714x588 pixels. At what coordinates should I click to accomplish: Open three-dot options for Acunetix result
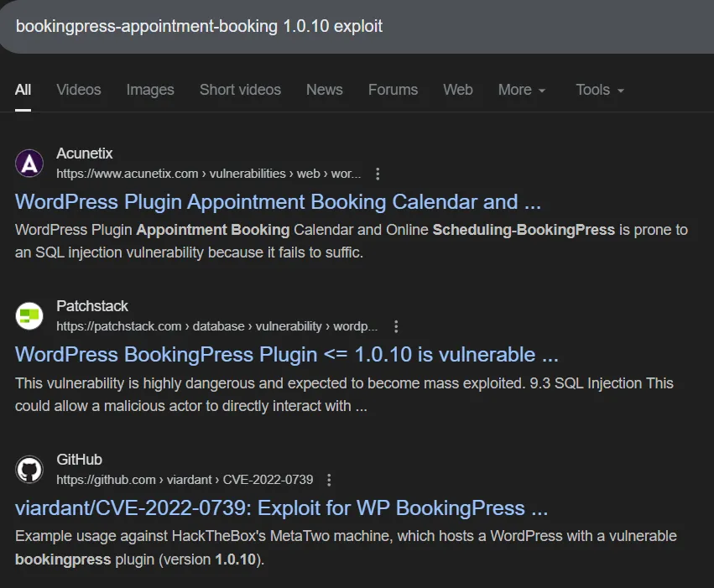click(378, 174)
